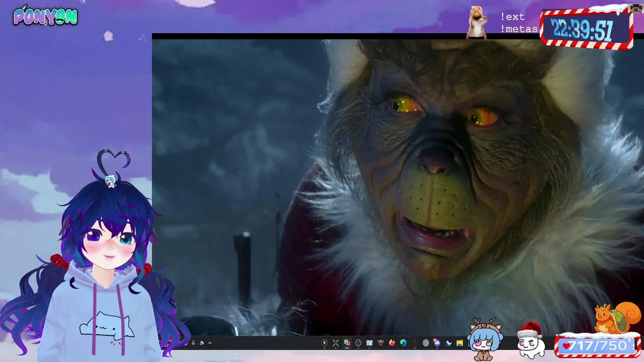Click the !metas command text

point(519,29)
